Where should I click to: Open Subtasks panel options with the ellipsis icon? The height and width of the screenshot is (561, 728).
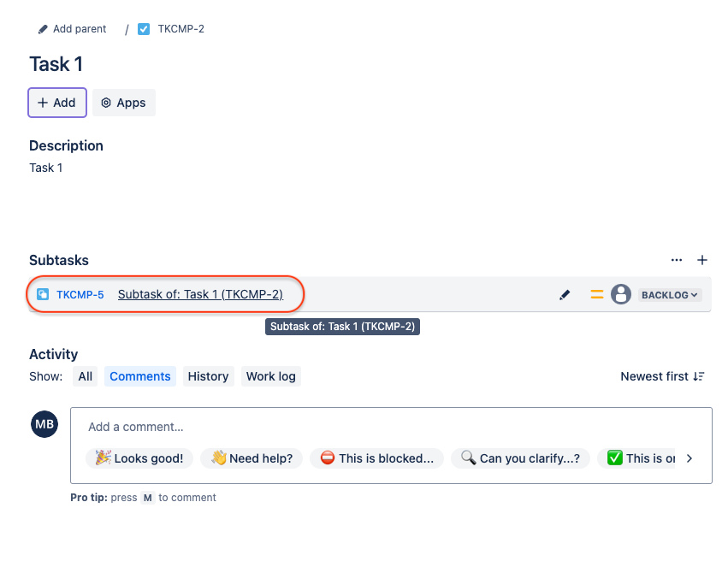point(677,260)
